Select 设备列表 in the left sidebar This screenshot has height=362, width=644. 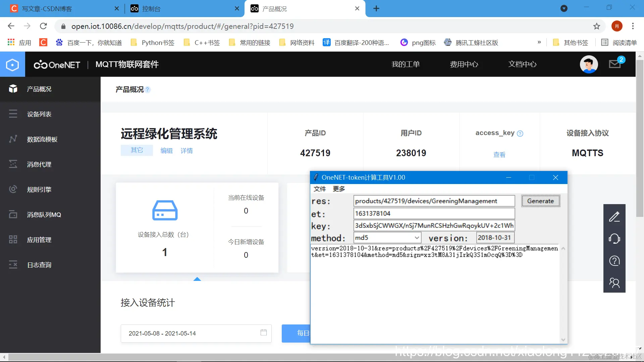point(39,114)
